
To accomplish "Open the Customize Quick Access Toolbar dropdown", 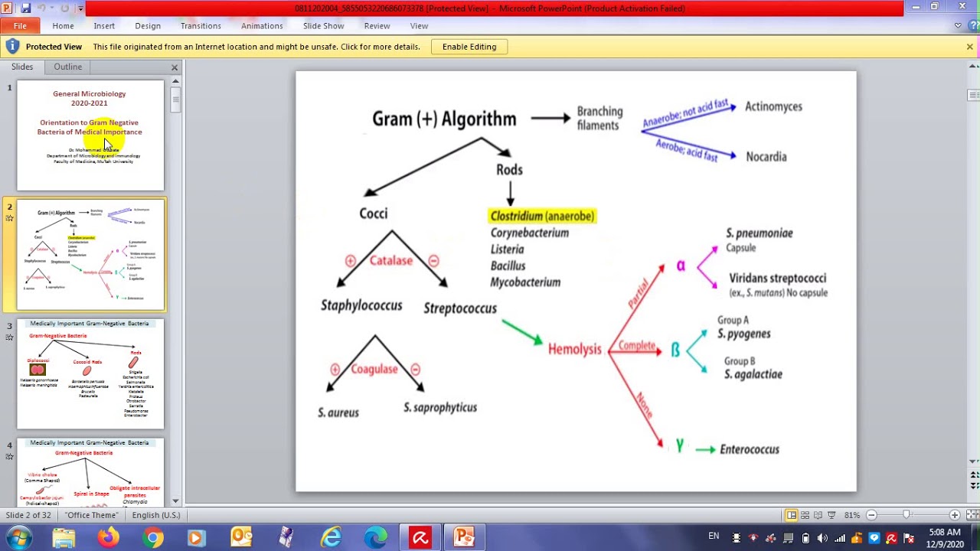I will tap(80, 8).
